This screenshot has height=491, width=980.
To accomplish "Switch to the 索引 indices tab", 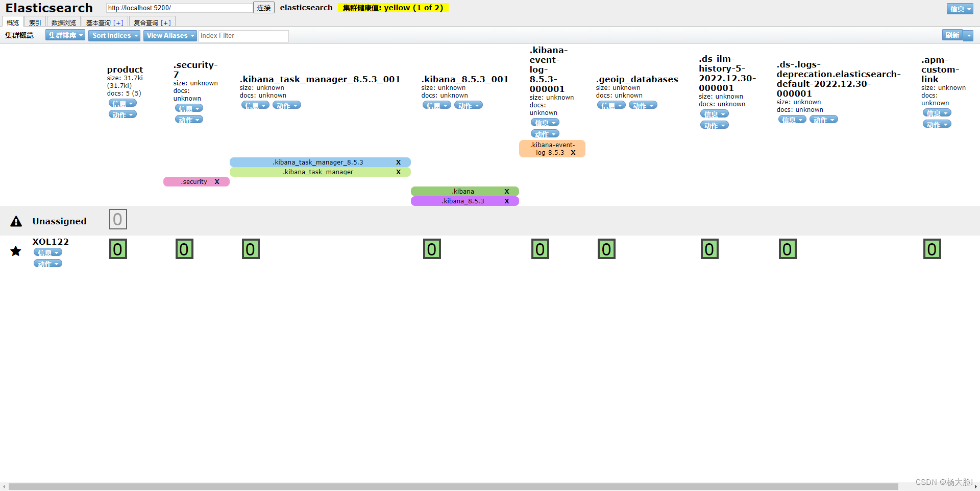I will tap(35, 22).
